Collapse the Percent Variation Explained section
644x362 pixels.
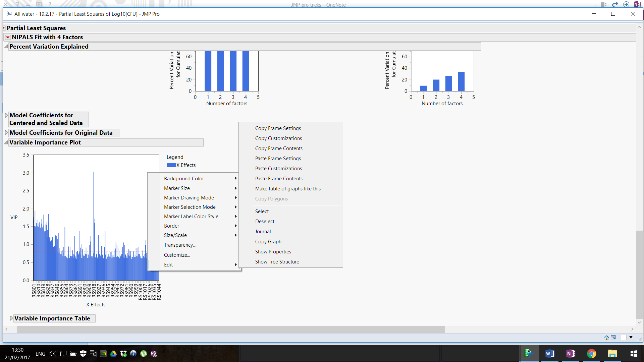click(6, 47)
